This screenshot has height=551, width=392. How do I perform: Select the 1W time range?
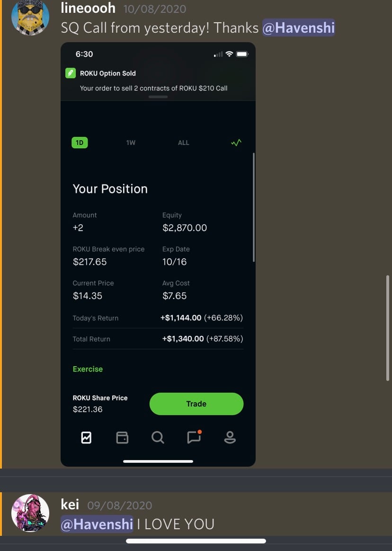tap(131, 143)
